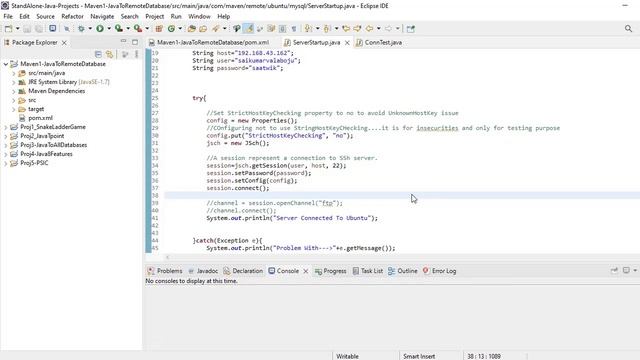Expand the src/main/java folder

13,73
